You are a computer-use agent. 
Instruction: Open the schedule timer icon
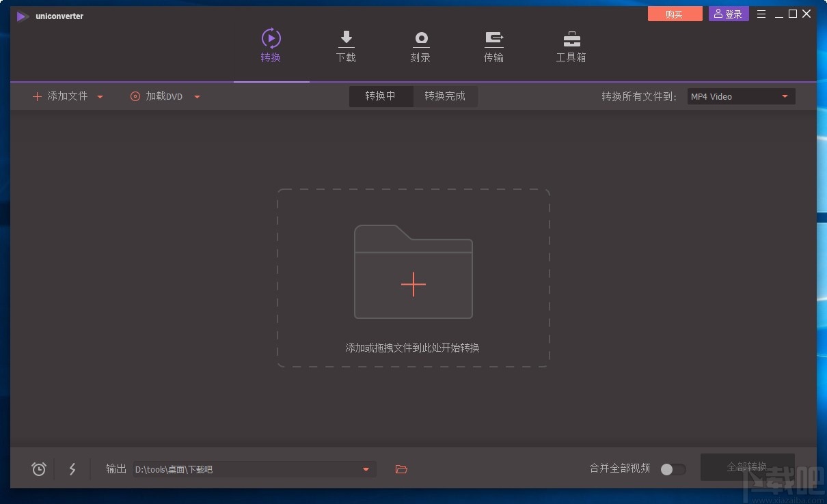click(38, 469)
